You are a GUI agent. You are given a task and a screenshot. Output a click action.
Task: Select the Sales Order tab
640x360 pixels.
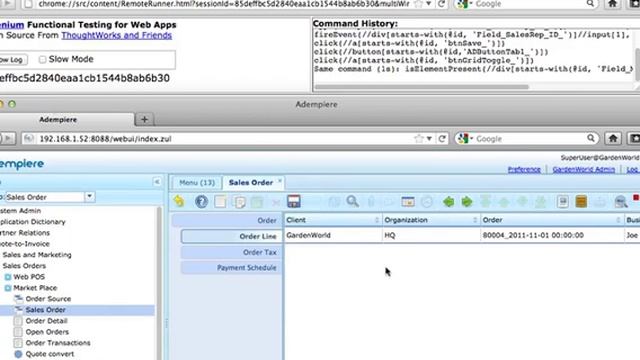click(x=251, y=182)
